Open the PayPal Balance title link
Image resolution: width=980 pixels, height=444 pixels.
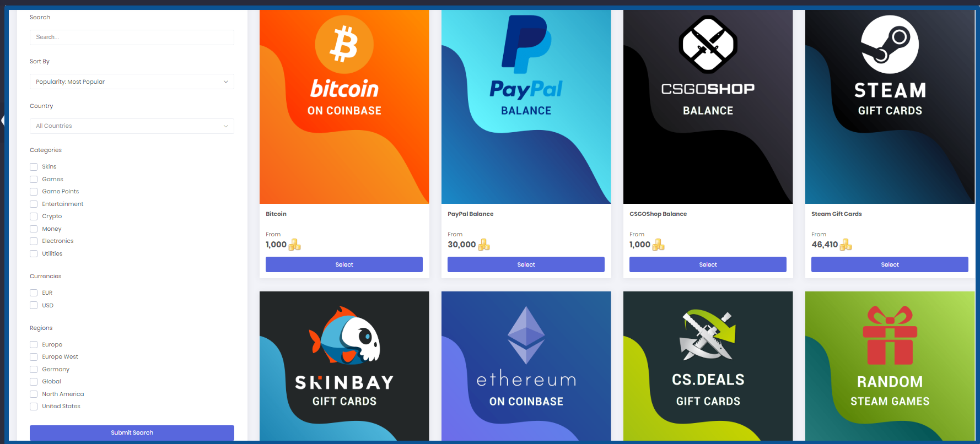[x=470, y=214]
